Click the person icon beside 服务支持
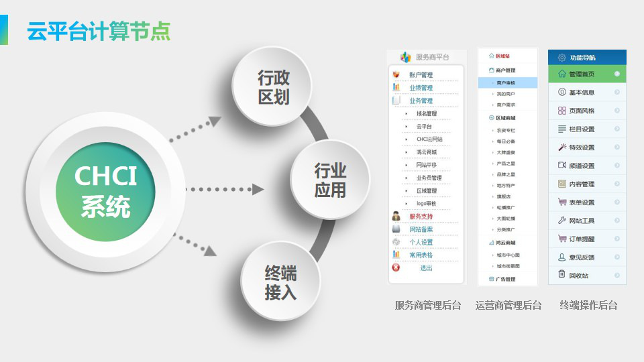 click(x=396, y=216)
